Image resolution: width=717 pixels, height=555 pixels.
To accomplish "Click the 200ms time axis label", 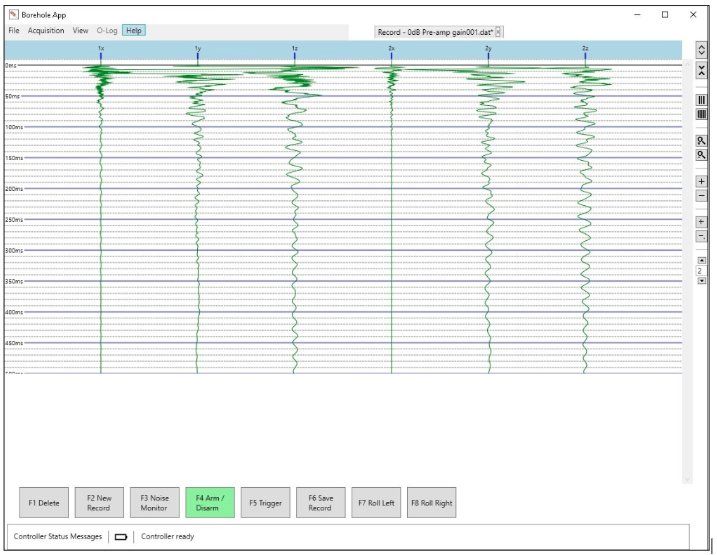I will coord(14,189).
